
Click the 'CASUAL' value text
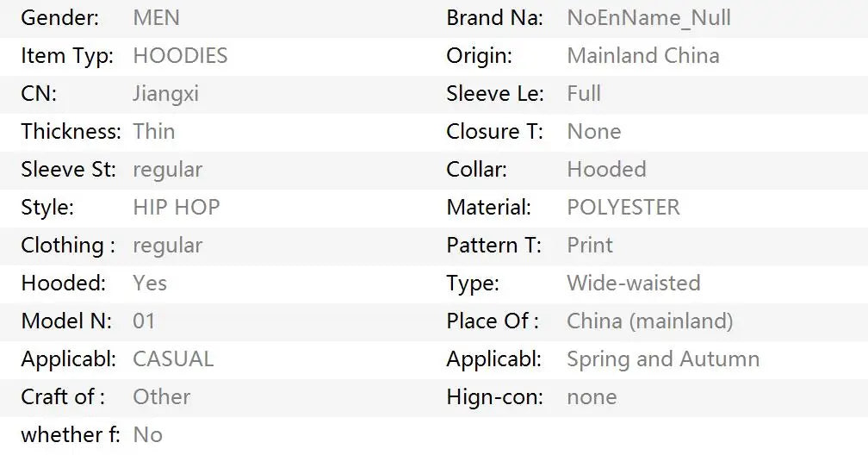(172, 359)
